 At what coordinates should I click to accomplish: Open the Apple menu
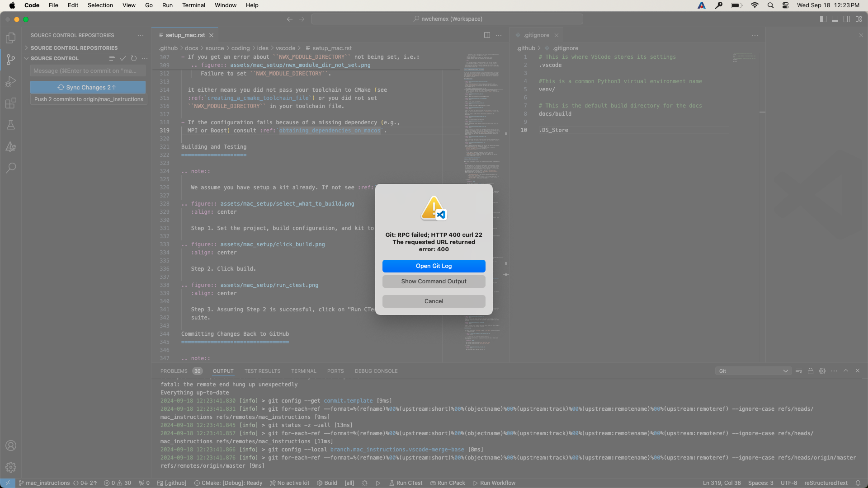[12, 5]
